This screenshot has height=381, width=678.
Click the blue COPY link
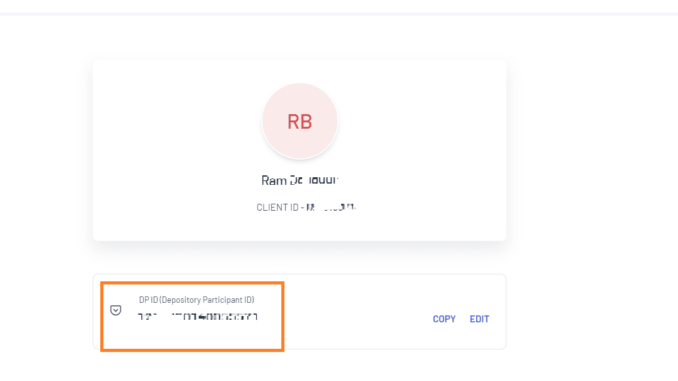[x=444, y=319]
